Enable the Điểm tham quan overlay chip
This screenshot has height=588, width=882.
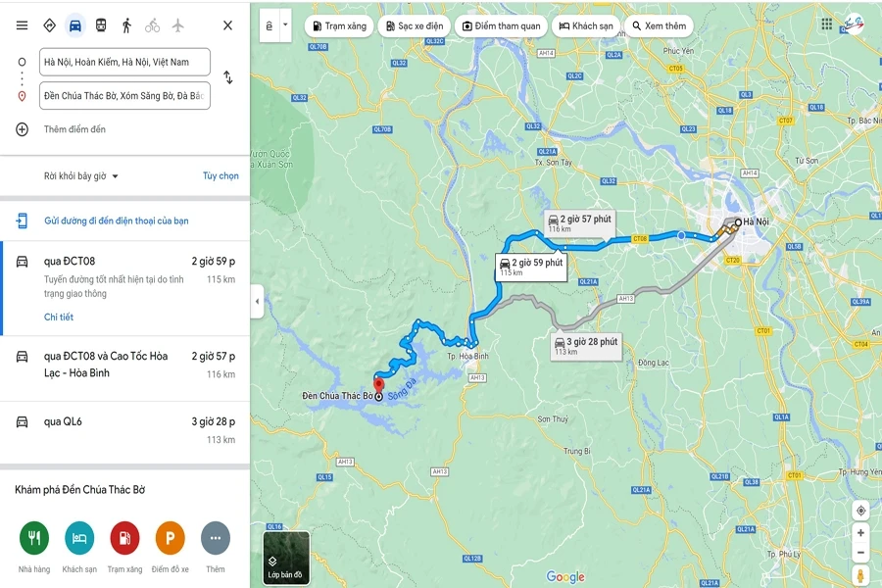coord(501,25)
